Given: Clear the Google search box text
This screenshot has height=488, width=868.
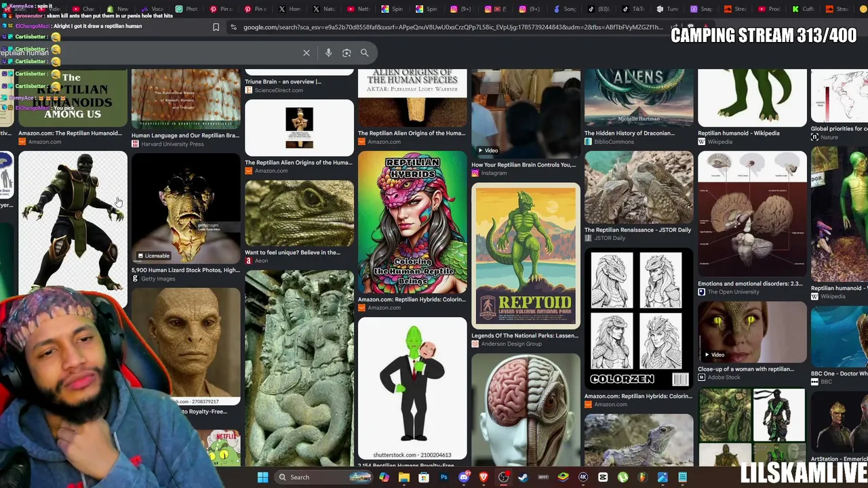Looking at the screenshot, I should pos(307,53).
